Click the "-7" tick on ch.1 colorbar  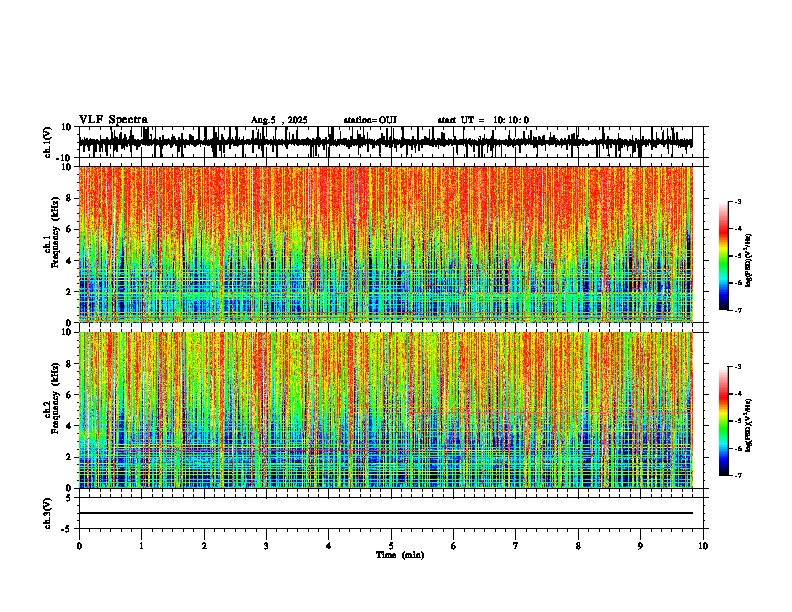[738, 310]
